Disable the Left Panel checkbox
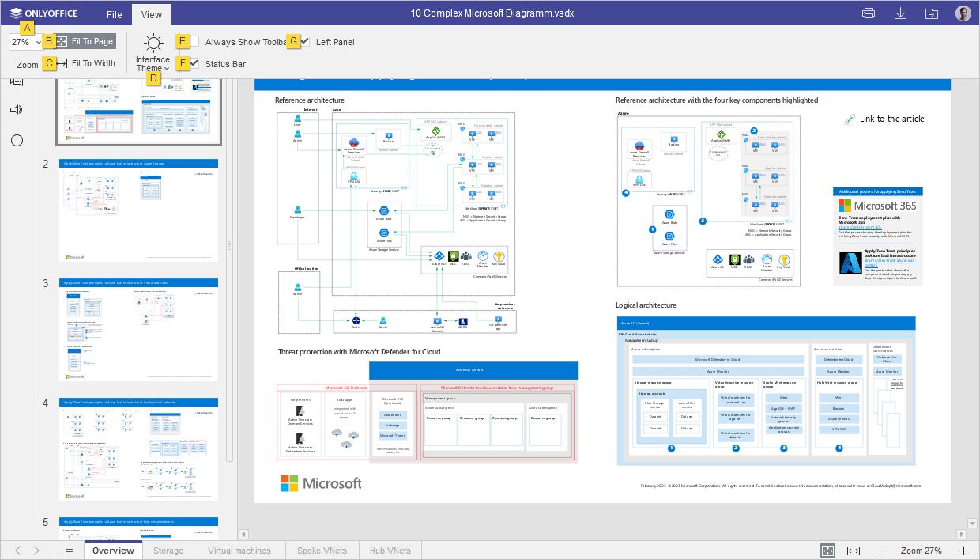 pyautogui.click(x=305, y=42)
